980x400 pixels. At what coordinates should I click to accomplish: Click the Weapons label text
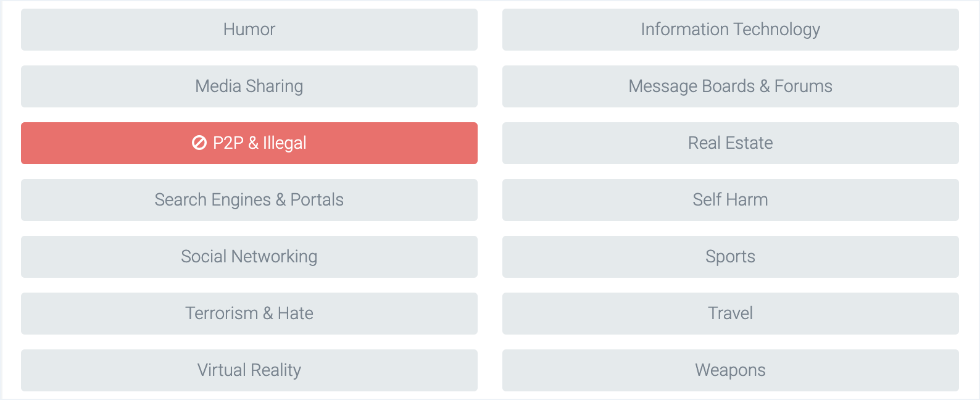tap(731, 370)
